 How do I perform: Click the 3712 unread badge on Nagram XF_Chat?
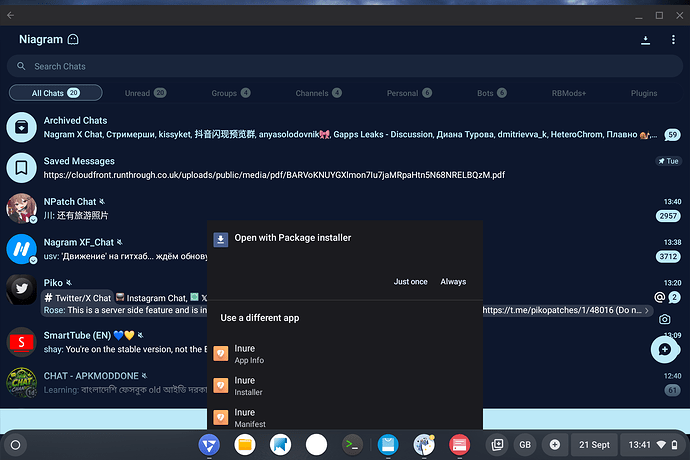click(x=668, y=256)
